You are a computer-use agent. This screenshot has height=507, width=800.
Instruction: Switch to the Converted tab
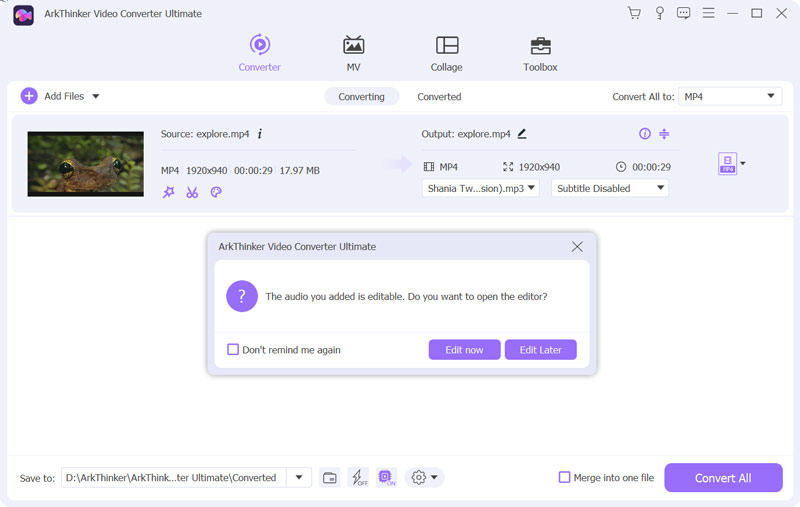click(439, 97)
